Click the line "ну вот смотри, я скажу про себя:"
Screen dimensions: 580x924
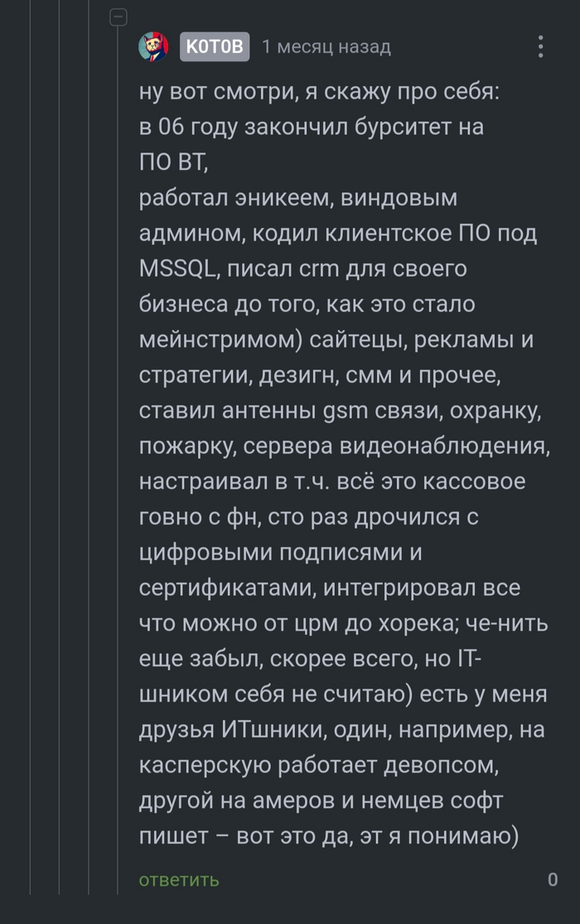tap(320, 91)
